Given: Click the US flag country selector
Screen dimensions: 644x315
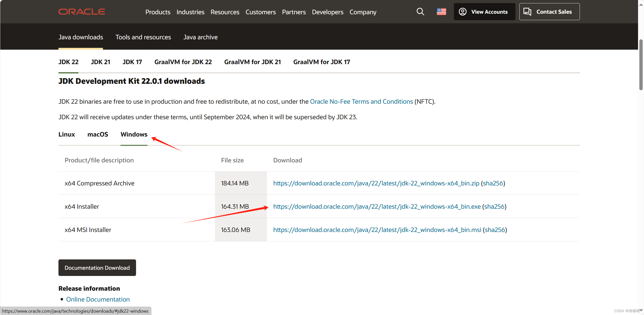Looking at the screenshot, I should coord(441,12).
